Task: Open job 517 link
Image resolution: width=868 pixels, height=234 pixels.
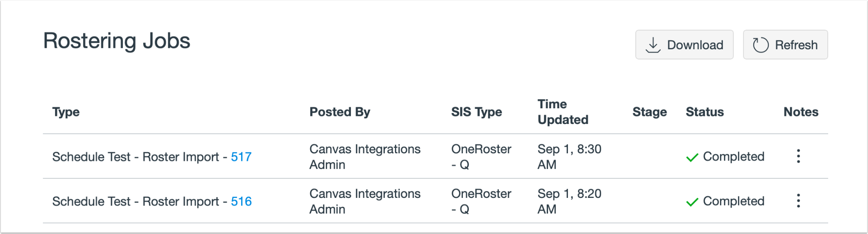Action: (241, 157)
